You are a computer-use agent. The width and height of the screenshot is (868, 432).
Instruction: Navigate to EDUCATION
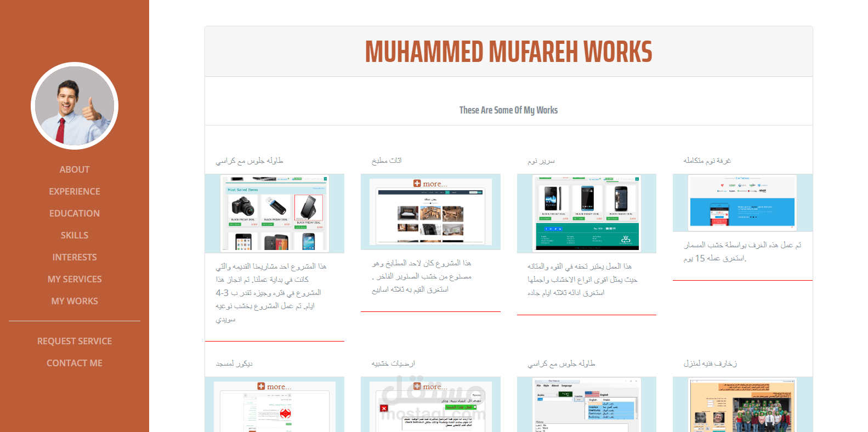tap(75, 213)
